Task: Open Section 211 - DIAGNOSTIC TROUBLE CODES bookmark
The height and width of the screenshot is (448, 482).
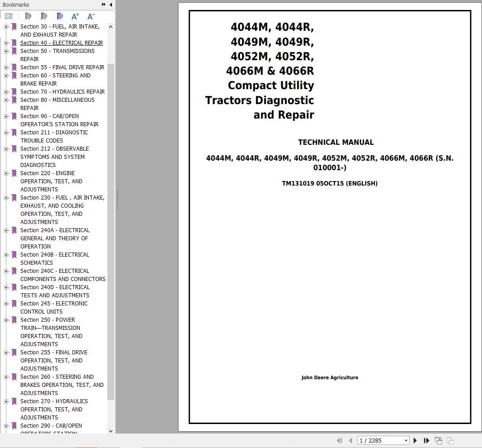Action: (54, 136)
